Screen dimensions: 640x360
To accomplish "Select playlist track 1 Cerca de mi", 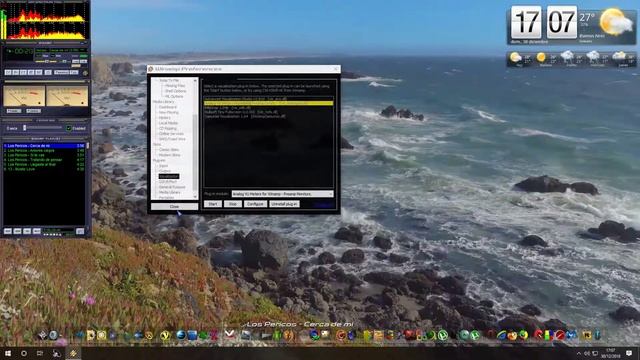I will (x=44, y=146).
